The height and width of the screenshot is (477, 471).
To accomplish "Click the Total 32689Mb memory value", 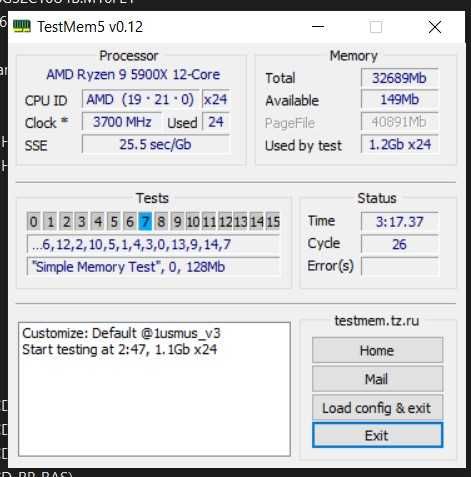I will pos(399,78).
